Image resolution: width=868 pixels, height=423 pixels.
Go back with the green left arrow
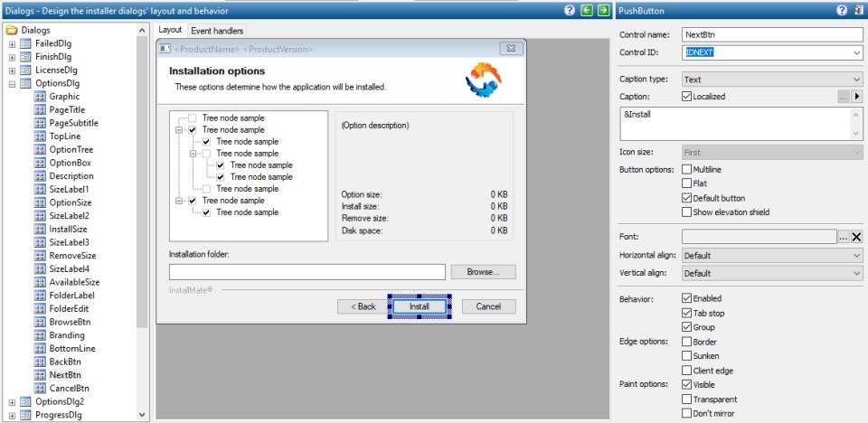(587, 11)
